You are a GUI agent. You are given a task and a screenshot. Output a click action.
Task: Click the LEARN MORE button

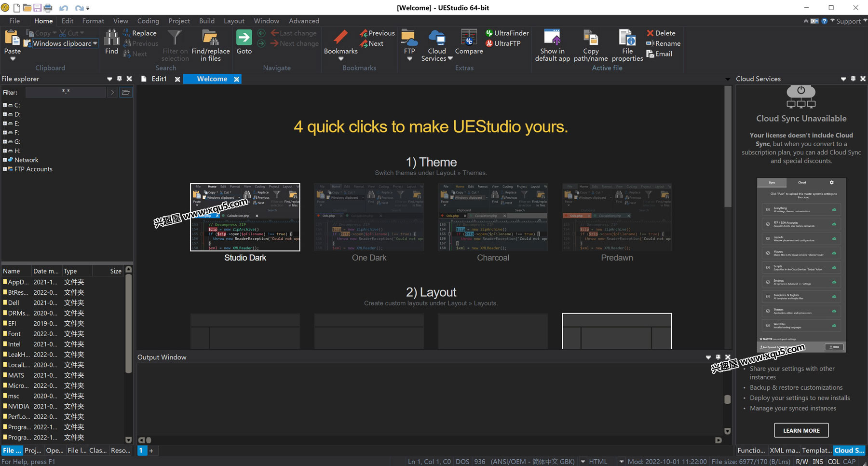pyautogui.click(x=801, y=430)
